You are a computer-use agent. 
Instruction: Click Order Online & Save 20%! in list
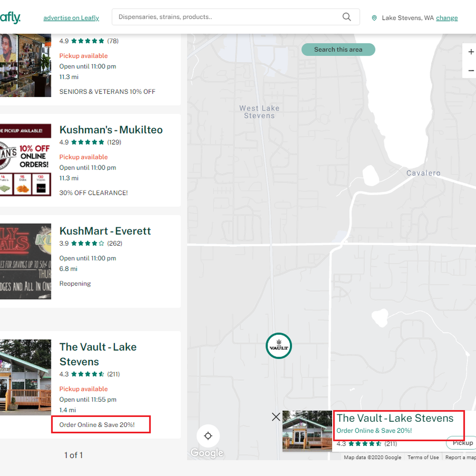tap(97, 425)
